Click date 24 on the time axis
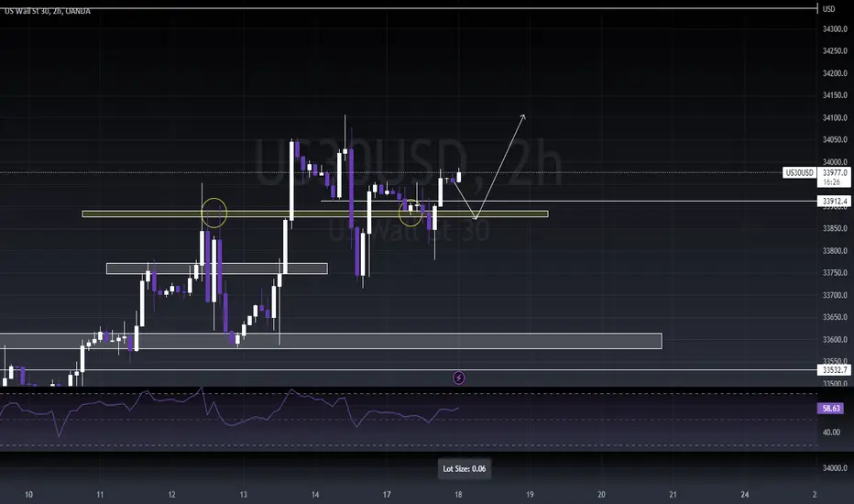Screen dimensions: 854x504 [745, 495]
